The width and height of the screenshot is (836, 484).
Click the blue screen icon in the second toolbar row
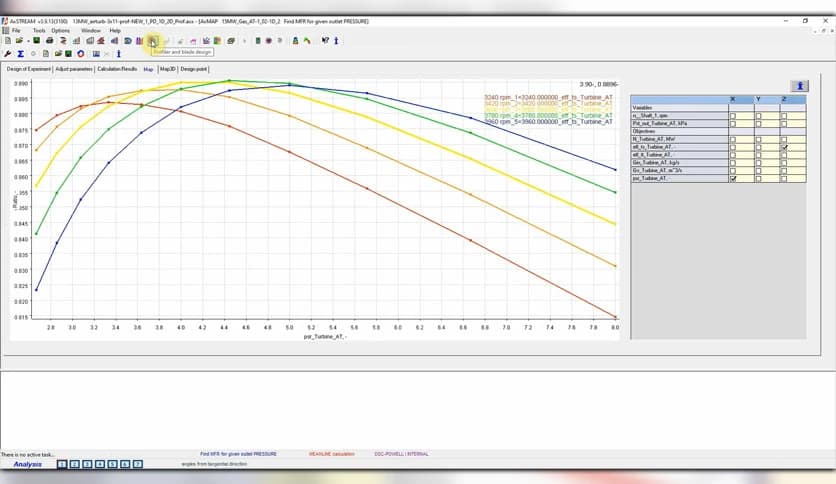tap(96, 54)
